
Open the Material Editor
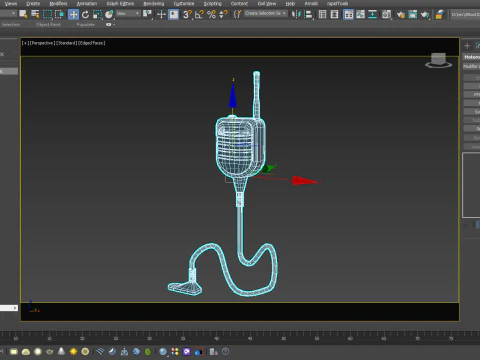[x=387, y=14]
